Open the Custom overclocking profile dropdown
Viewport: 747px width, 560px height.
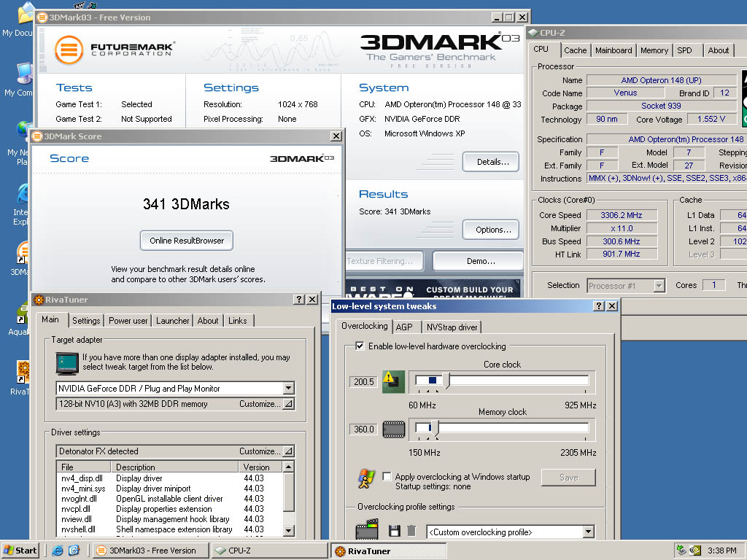pyautogui.click(x=589, y=532)
